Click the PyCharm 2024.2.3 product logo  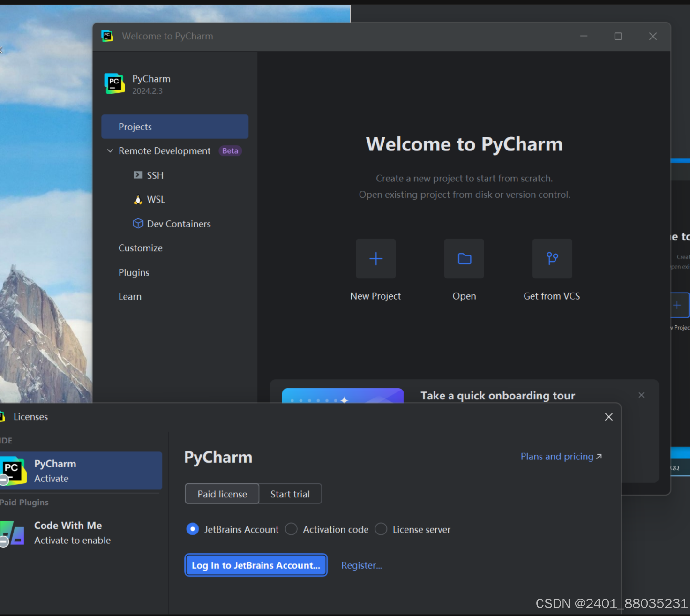tap(114, 84)
